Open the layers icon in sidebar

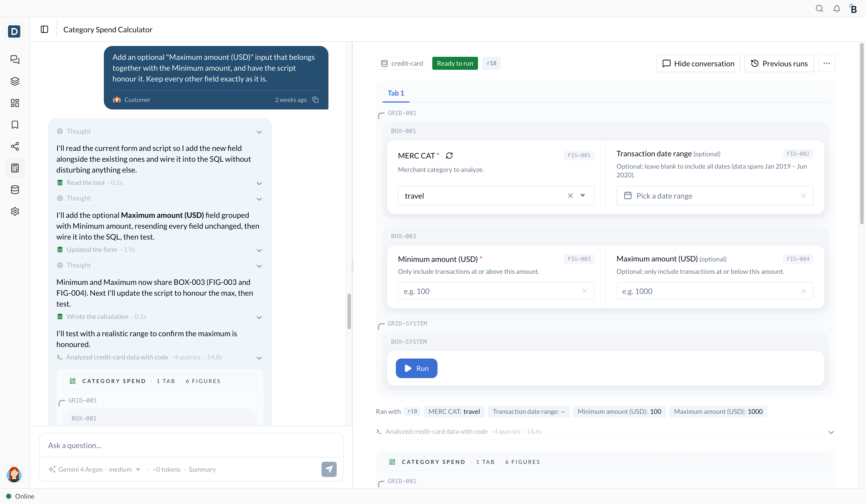point(15,81)
